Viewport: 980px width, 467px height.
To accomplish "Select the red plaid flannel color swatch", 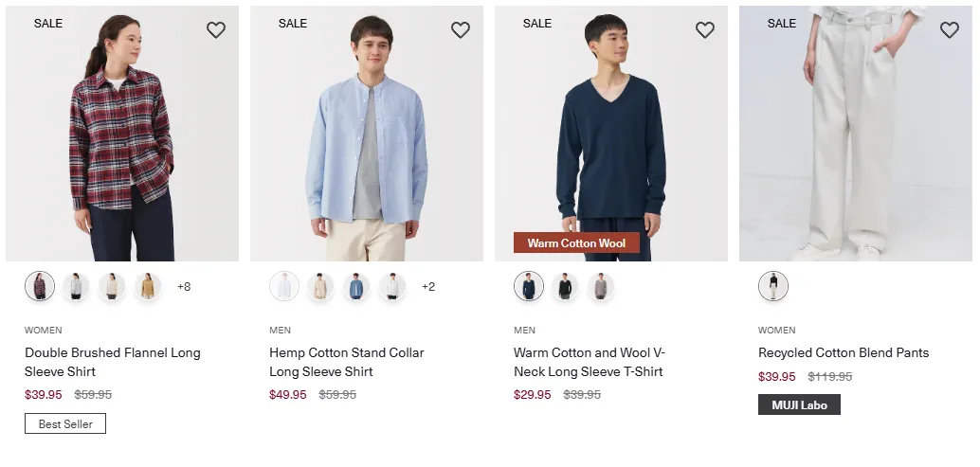I will tap(40, 287).
